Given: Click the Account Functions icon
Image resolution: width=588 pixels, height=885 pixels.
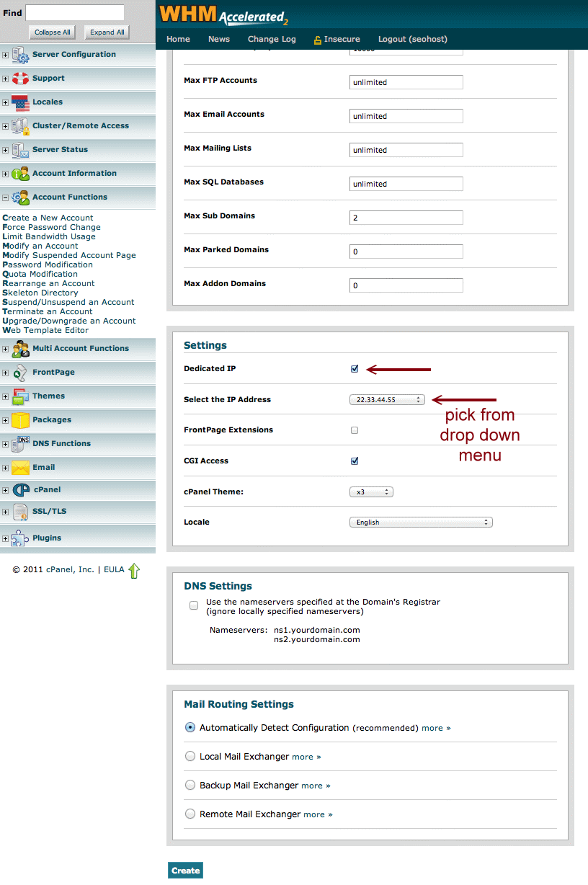Looking at the screenshot, I should coord(20,197).
